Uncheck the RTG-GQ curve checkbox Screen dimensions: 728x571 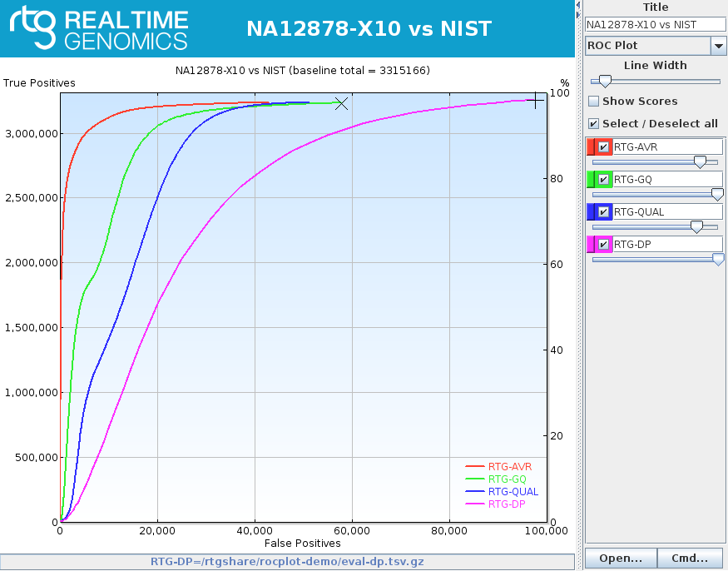click(603, 179)
